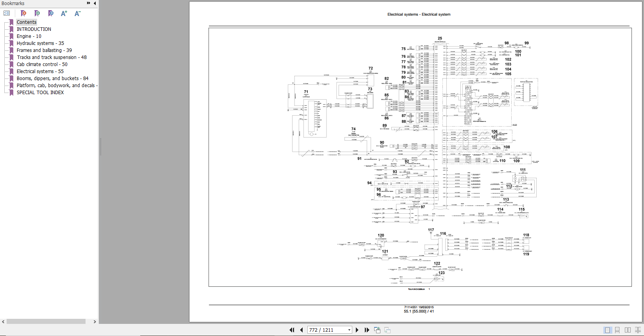The width and height of the screenshot is (644, 336).
Task: Enable single page view mode
Action: pyautogui.click(x=607, y=330)
